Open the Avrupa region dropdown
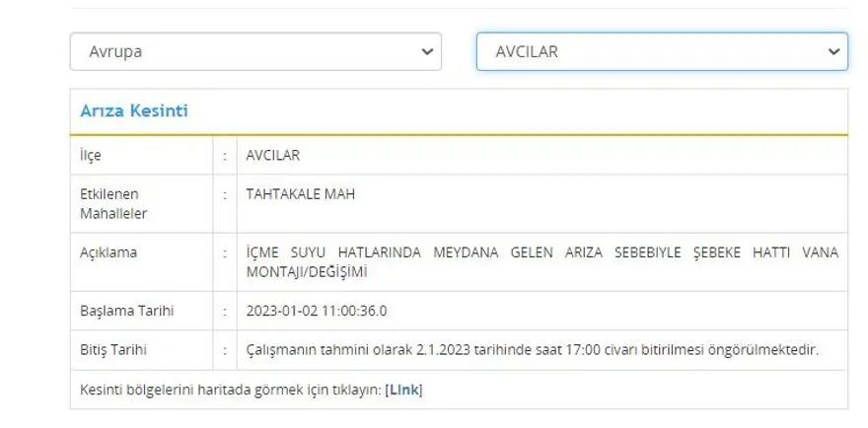This screenshot has height=428, width=868. (x=254, y=51)
